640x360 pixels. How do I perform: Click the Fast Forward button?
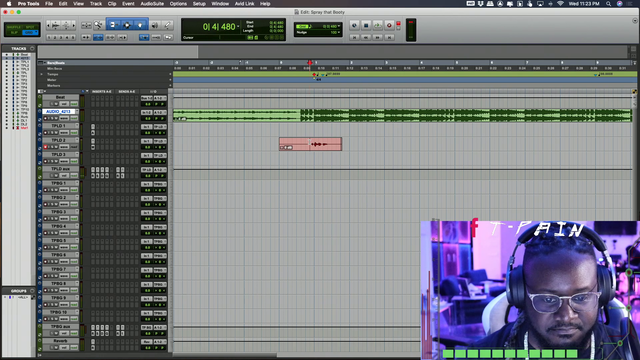(x=378, y=37)
